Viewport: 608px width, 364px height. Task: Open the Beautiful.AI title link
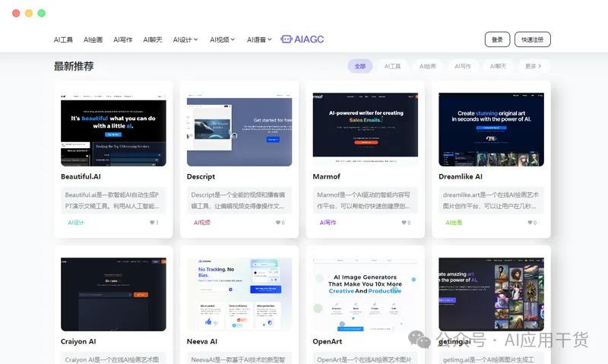coord(81,176)
